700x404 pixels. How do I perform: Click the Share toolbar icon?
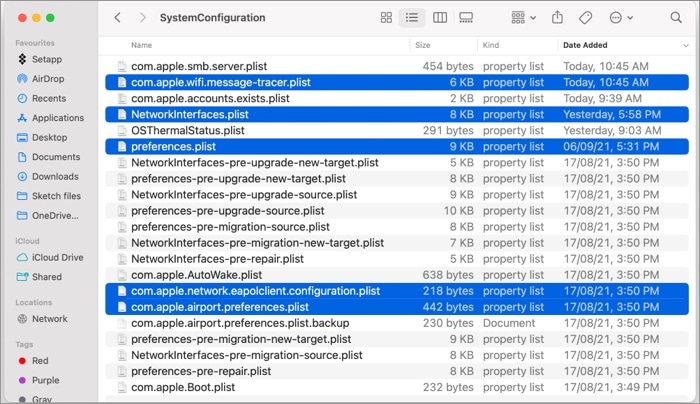coord(557,18)
